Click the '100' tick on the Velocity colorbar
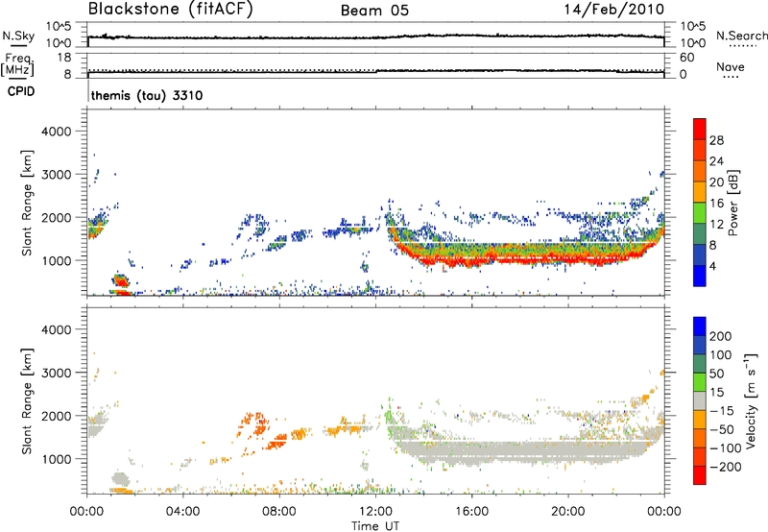This screenshot has width=768, height=532. point(721,355)
